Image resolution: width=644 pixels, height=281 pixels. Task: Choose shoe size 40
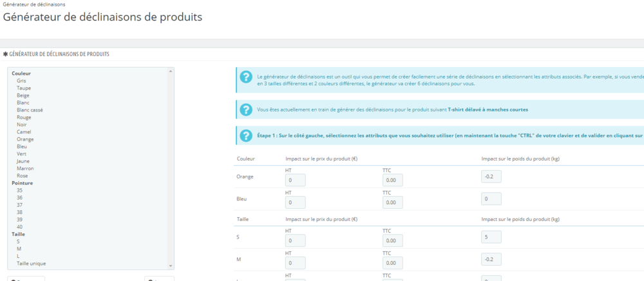click(x=20, y=227)
